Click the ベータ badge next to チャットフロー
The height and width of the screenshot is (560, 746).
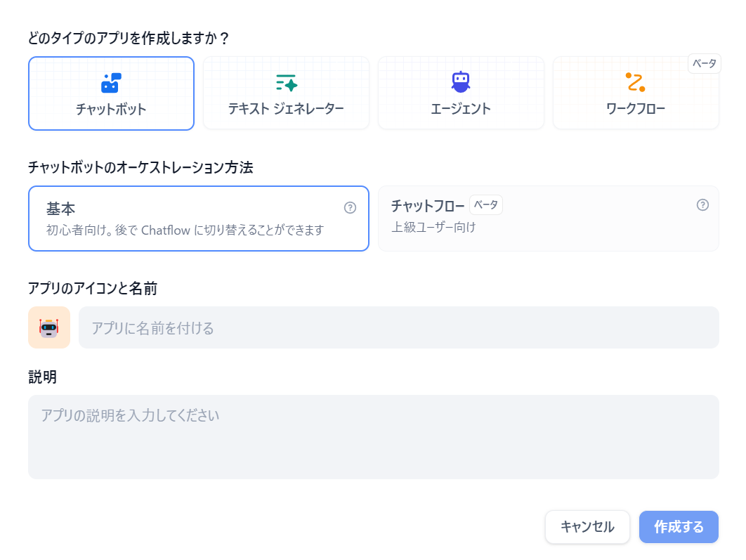coord(485,204)
